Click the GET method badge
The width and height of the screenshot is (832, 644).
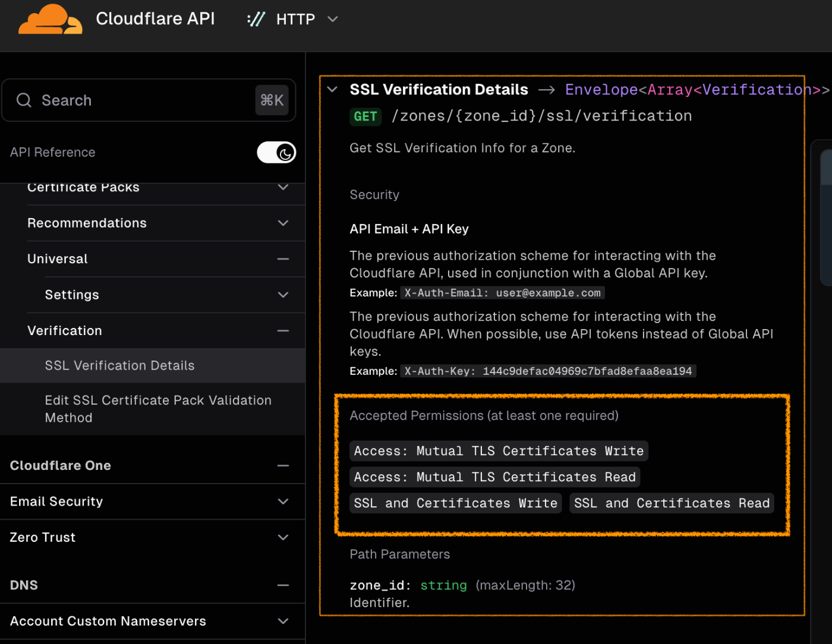pos(365,116)
